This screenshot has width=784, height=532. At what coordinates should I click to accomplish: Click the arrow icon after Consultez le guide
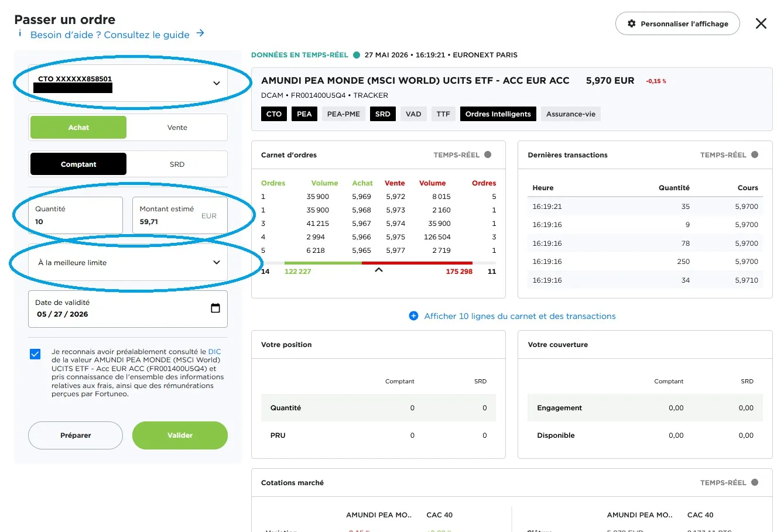click(200, 33)
